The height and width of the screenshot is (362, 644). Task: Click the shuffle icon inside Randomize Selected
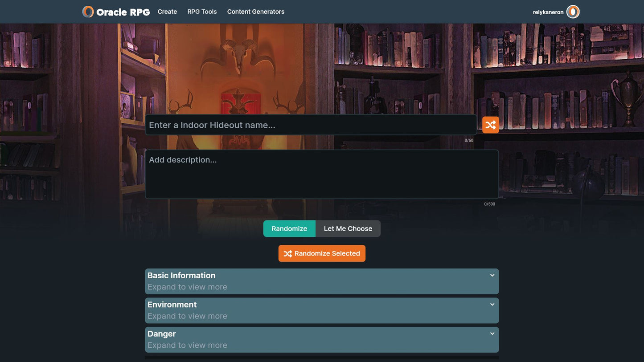[288, 254]
